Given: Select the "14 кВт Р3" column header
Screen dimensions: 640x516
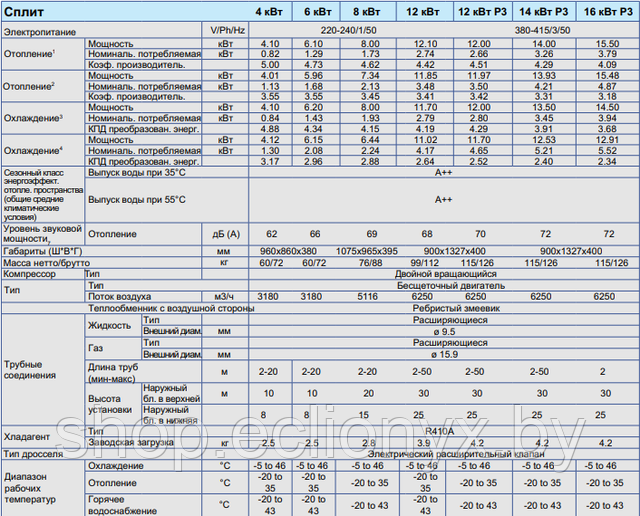Looking at the screenshot, I should (x=544, y=12).
